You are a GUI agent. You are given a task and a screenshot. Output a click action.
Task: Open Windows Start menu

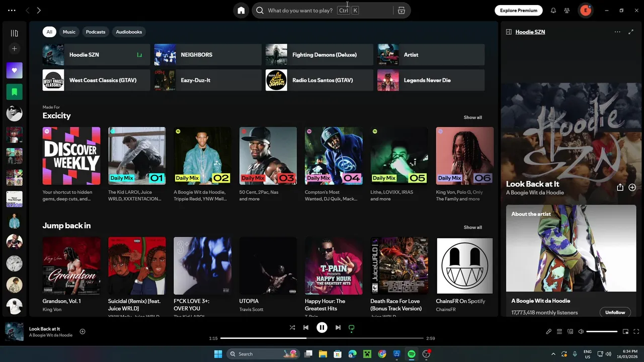point(218,354)
